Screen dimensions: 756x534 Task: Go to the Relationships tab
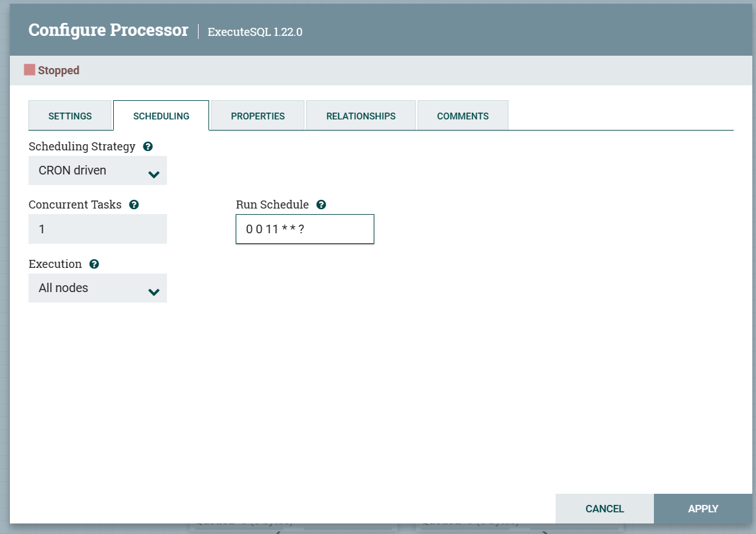coord(361,116)
